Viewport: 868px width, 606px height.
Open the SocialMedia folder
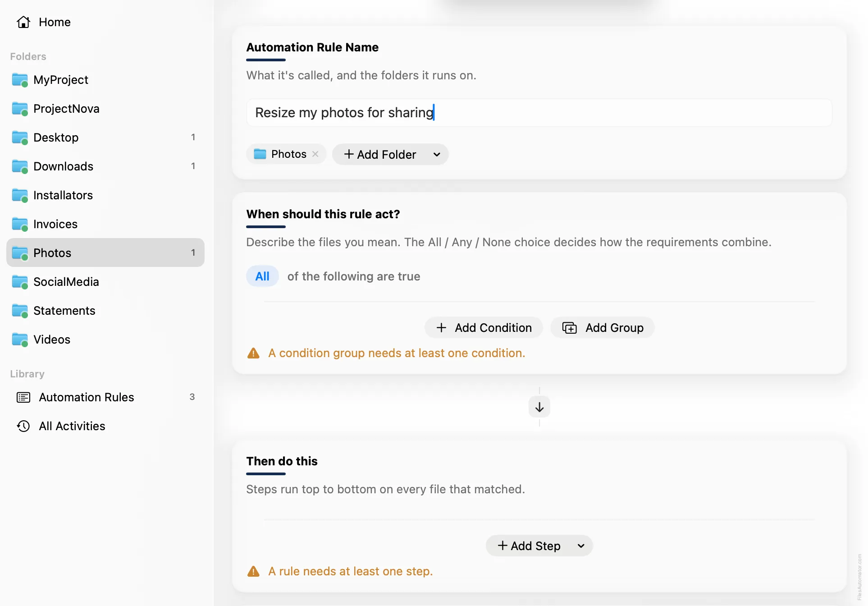tap(105, 282)
